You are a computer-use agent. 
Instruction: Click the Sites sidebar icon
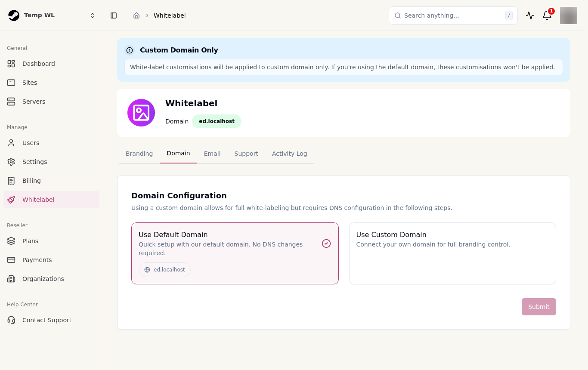click(11, 83)
